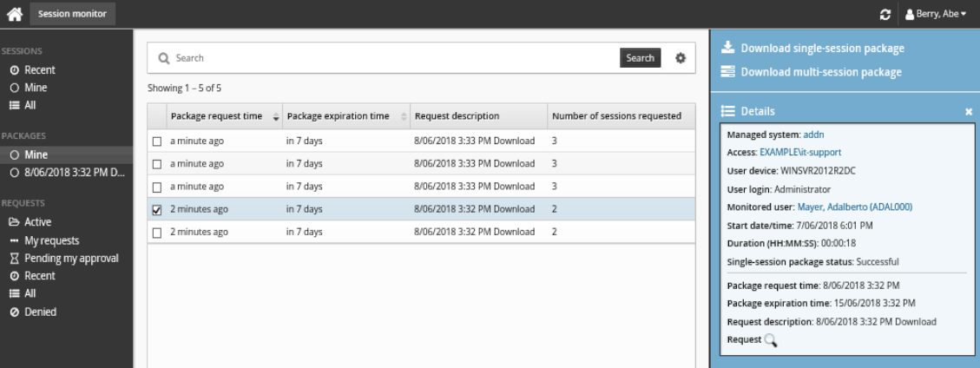Click the Download multi-session package icon
The height and width of the screenshot is (368, 980).
pyautogui.click(x=728, y=72)
